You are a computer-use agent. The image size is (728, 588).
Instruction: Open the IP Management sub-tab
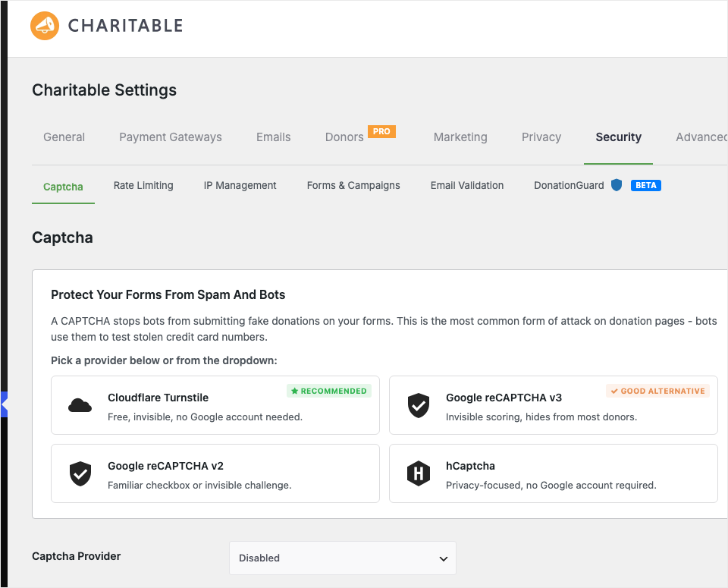click(240, 185)
